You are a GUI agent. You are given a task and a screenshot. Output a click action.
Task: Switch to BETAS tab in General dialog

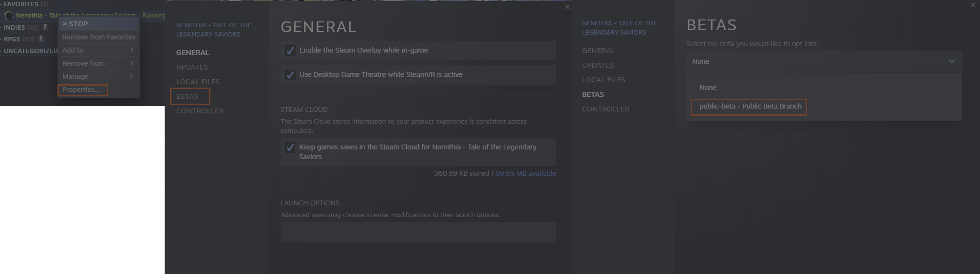point(188,96)
